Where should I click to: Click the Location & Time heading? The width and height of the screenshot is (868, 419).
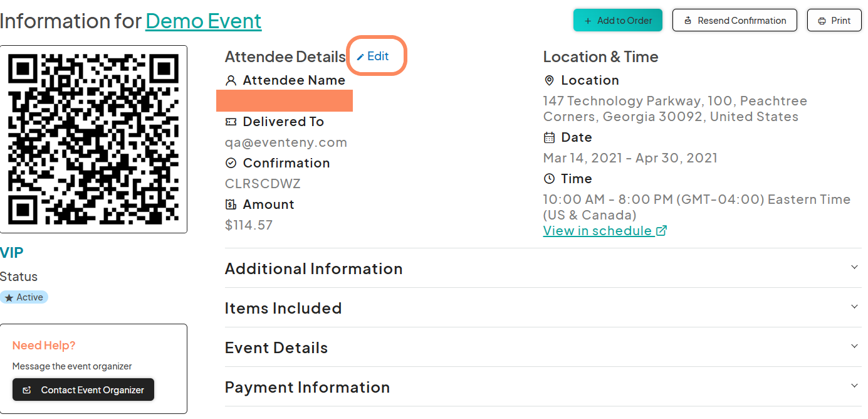coord(600,56)
